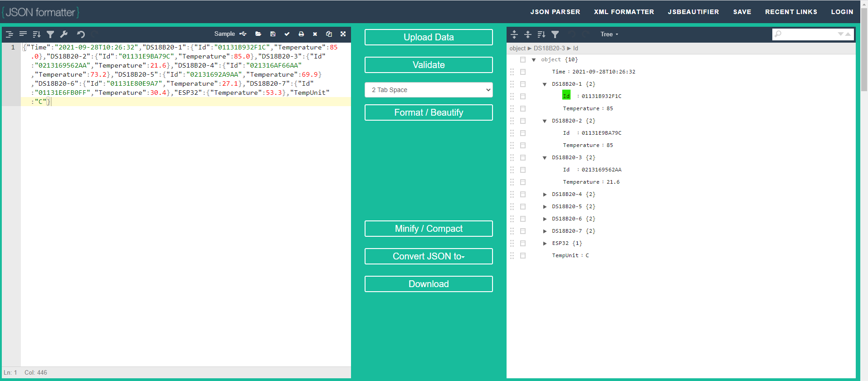This screenshot has width=868, height=381.
Task: Copy editor contents with the copy icon
Action: 329,34
